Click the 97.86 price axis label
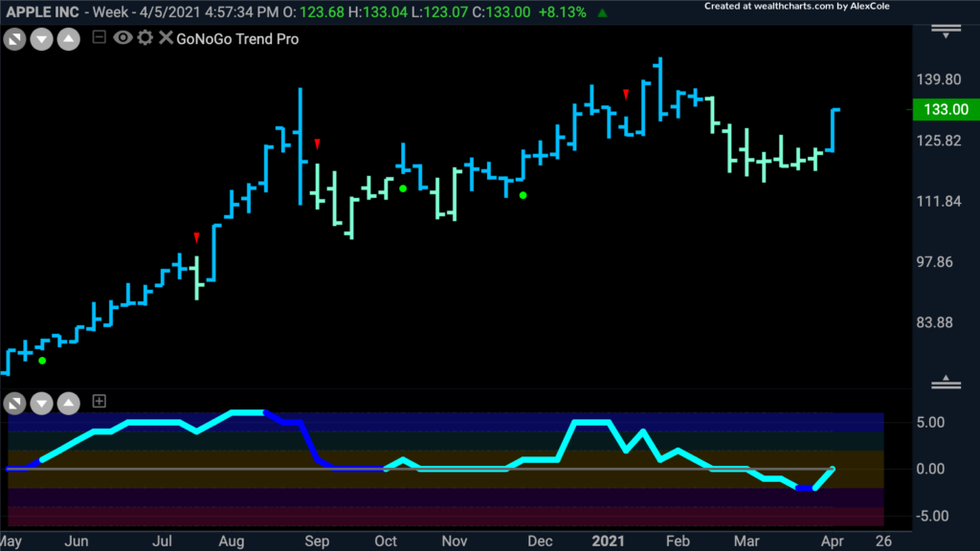Screen dimensions: 980x551 click(x=935, y=262)
